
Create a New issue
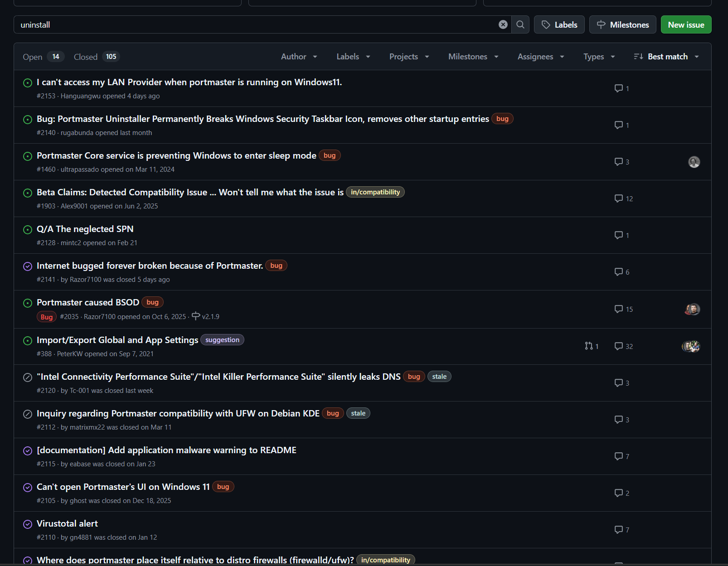coord(686,24)
